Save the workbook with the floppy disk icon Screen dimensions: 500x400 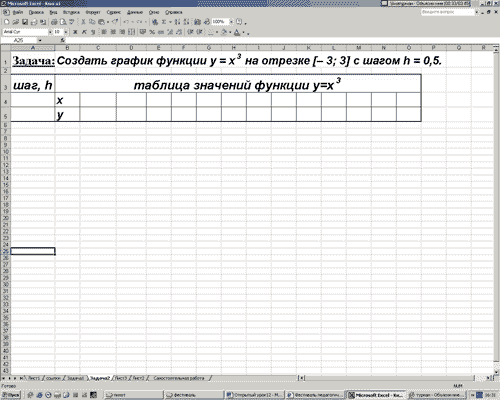(25, 22)
